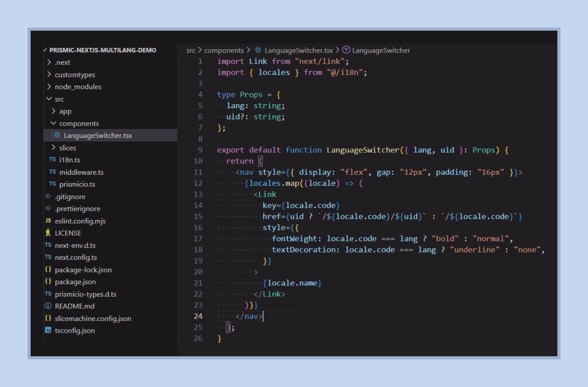Click {locale.name} on line 21

pos(292,283)
